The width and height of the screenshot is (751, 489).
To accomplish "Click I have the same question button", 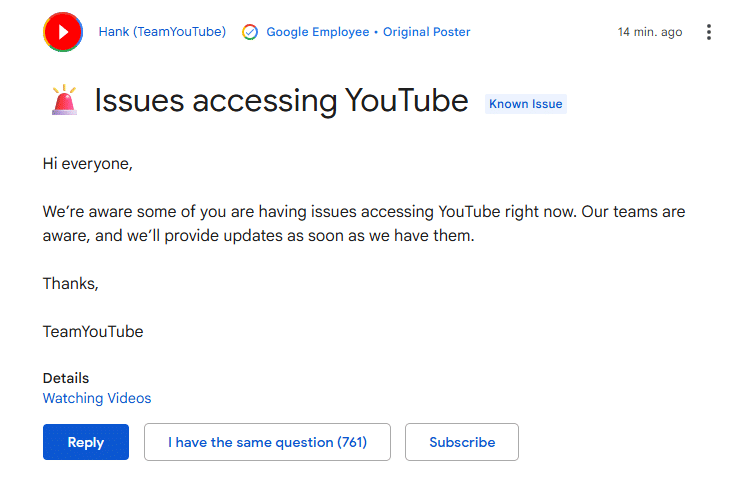I will click(x=267, y=442).
